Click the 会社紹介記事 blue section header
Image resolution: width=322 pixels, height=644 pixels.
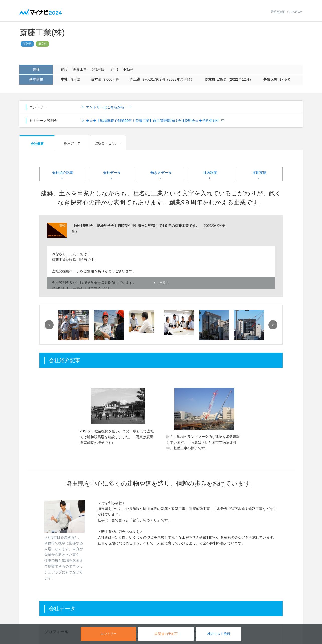pos(161,360)
